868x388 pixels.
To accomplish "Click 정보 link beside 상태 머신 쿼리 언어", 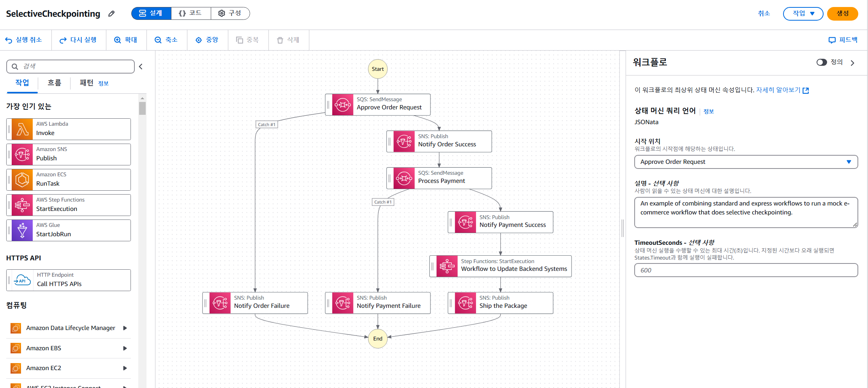I will pos(708,111).
